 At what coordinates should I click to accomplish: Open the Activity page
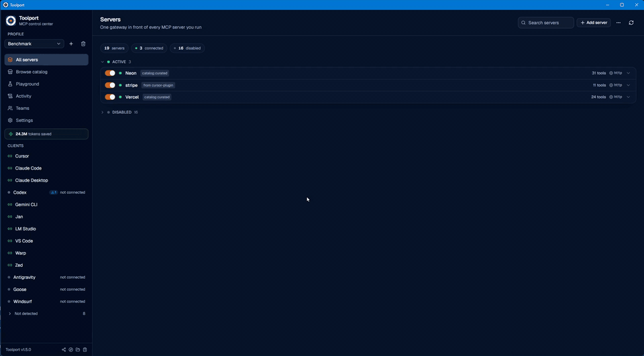pos(46,96)
